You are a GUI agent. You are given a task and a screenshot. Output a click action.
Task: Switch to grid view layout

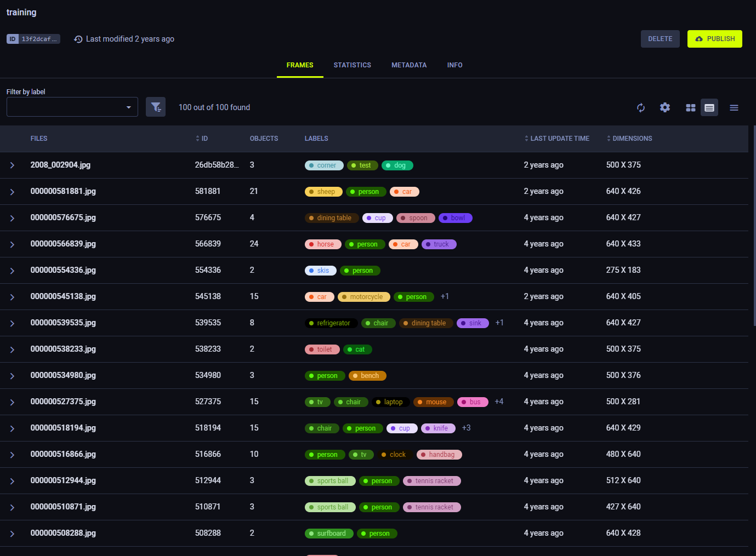690,107
